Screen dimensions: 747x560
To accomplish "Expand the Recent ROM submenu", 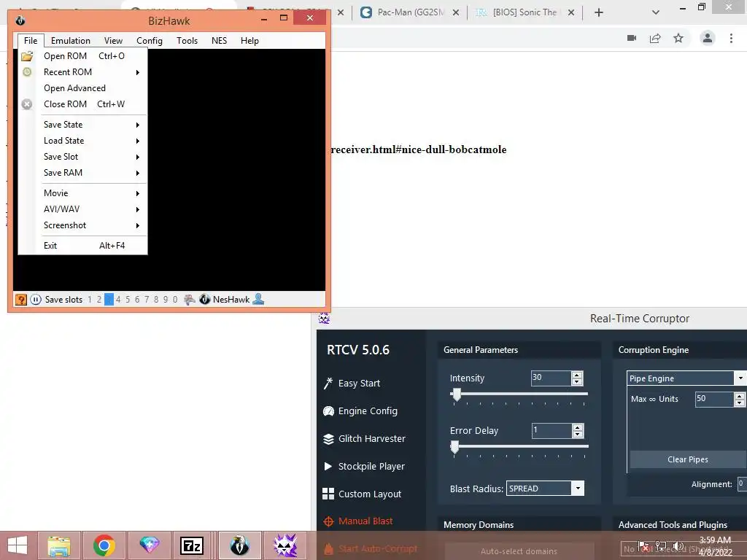I will (83, 72).
